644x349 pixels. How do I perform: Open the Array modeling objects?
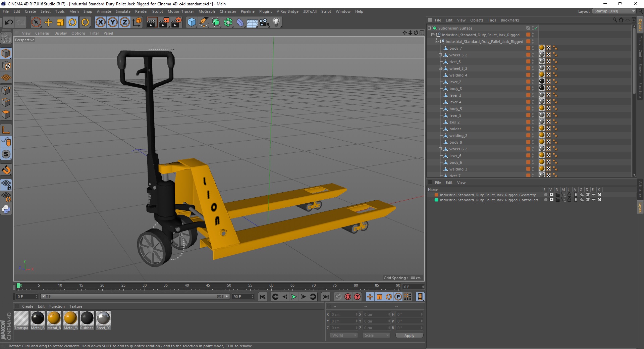228,22
